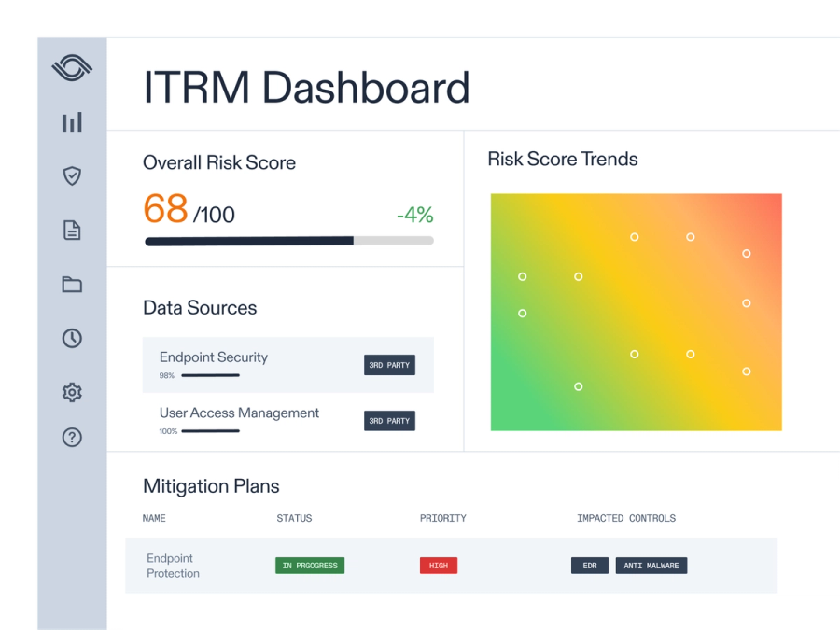This screenshot has width=840, height=630.
Task: Click the EDR impacted control label
Action: coord(589,566)
